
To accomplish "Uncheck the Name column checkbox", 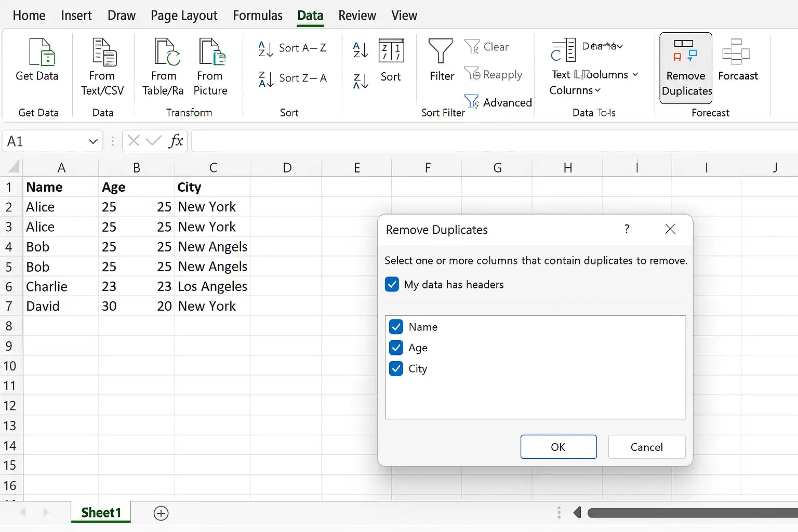I will click(x=396, y=327).
